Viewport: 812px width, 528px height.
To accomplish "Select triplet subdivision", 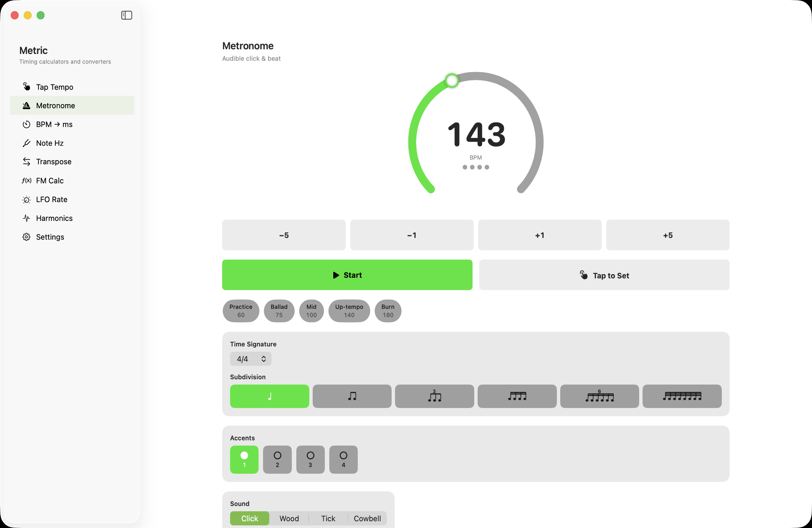I will tap(434, 396).
